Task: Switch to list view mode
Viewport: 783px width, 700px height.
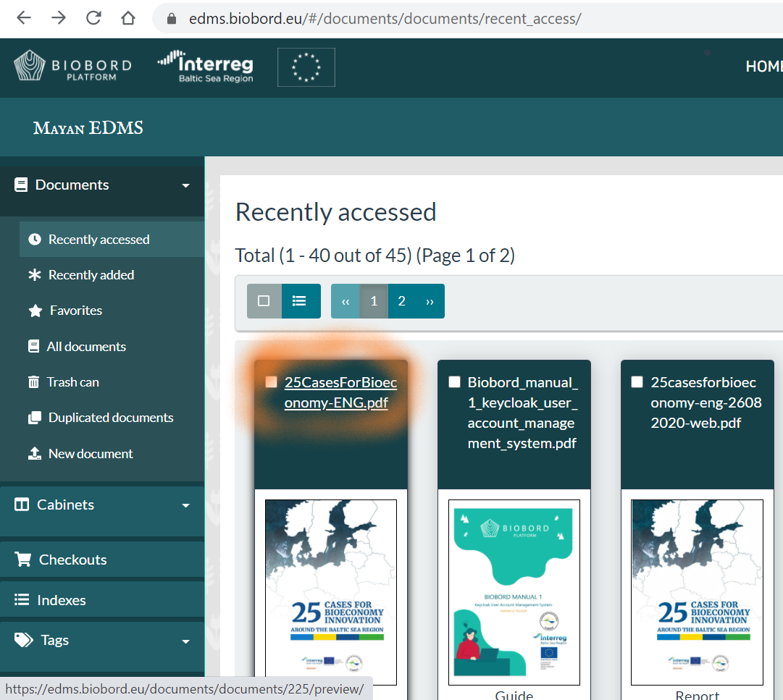Action: coord(301,301)
